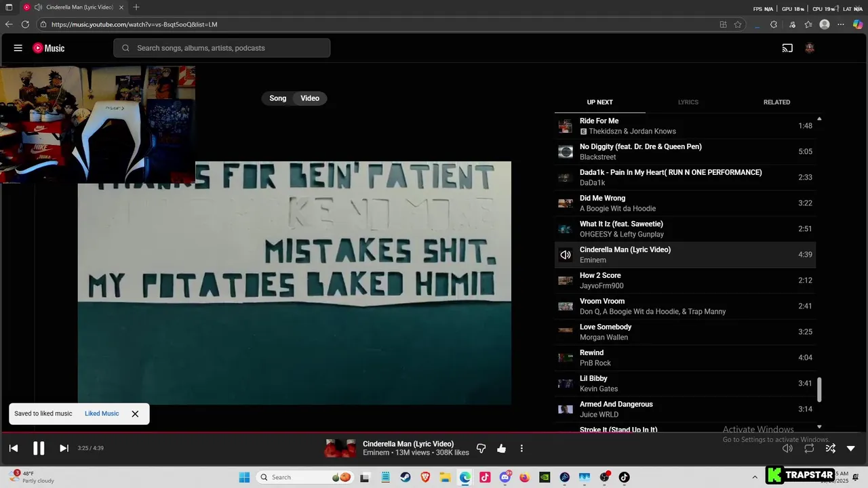Open the browser favorites list icon

coord(808,24)
